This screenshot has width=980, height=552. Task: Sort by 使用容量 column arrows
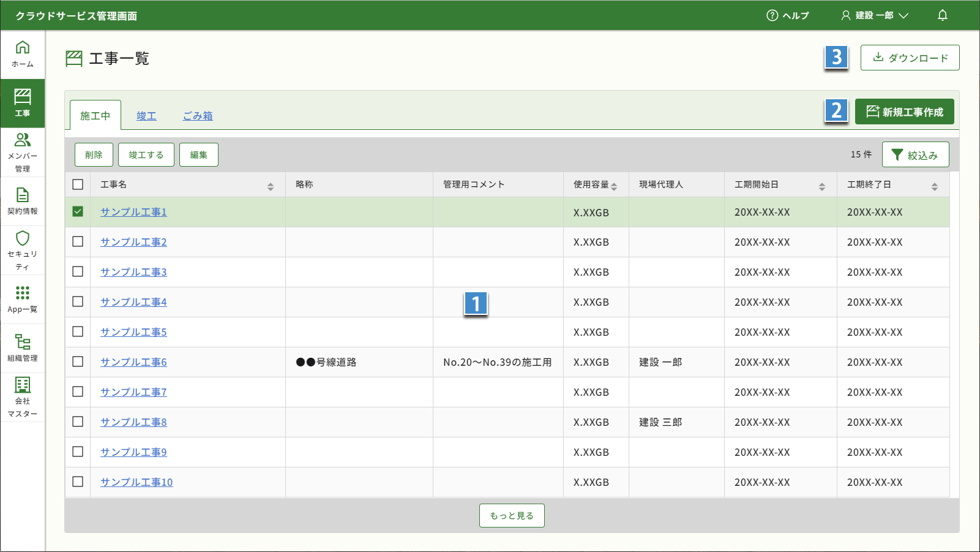pos(614,187)
